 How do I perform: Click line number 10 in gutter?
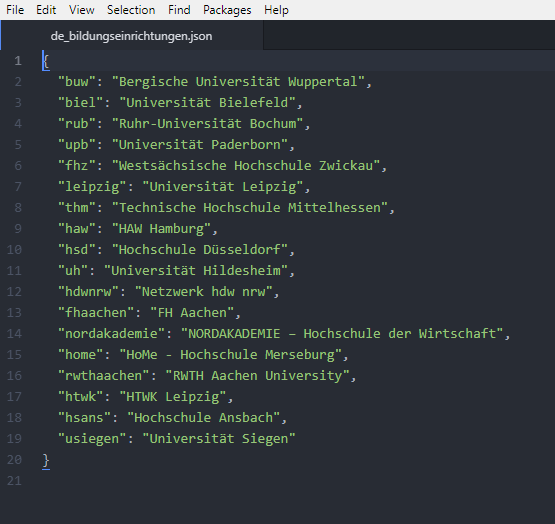pyautogui.click(x=14, y=250)
